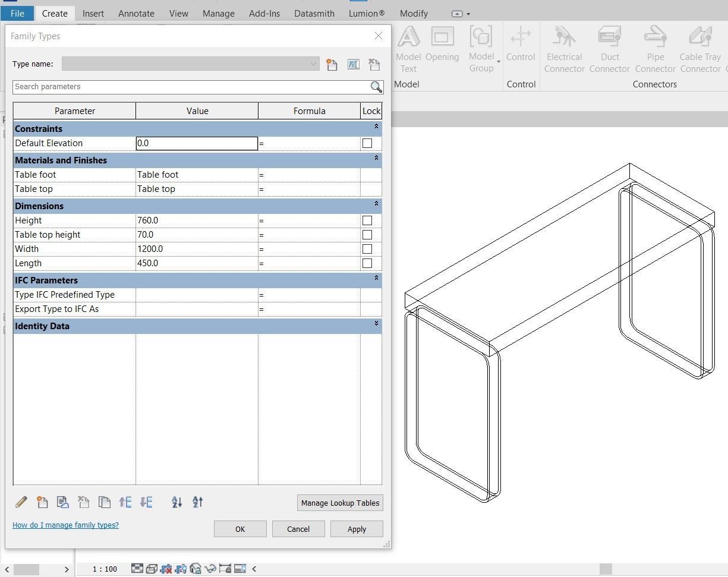Switch to the View ribbon tab
Screen dimensions: 728x577
pyautogui.click(x=178, y=13)
